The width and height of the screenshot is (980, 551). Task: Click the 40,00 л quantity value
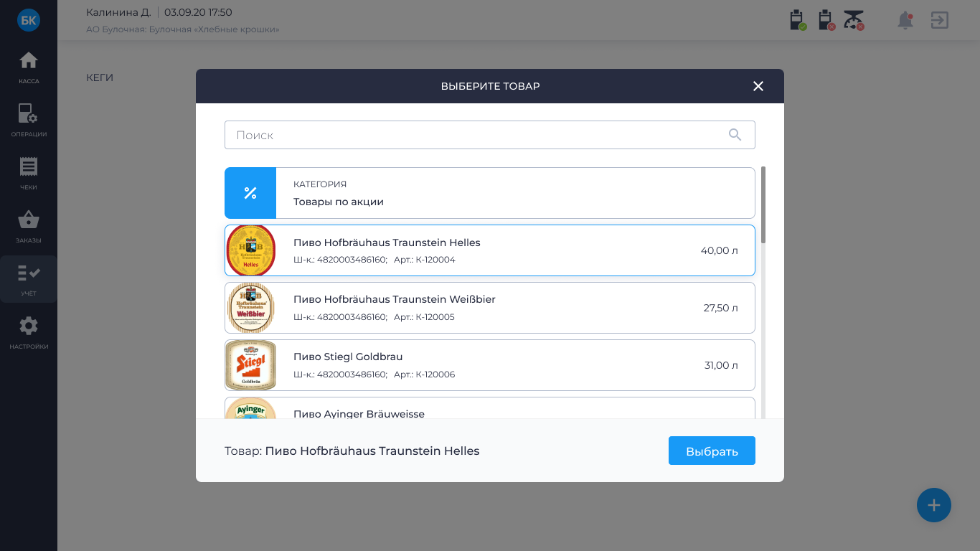coord(720,250)
